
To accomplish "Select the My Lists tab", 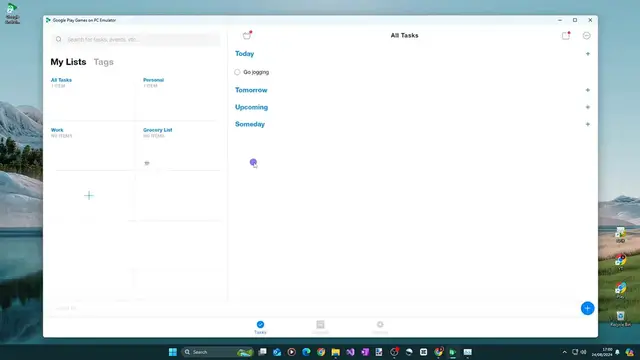I will 68,62.
